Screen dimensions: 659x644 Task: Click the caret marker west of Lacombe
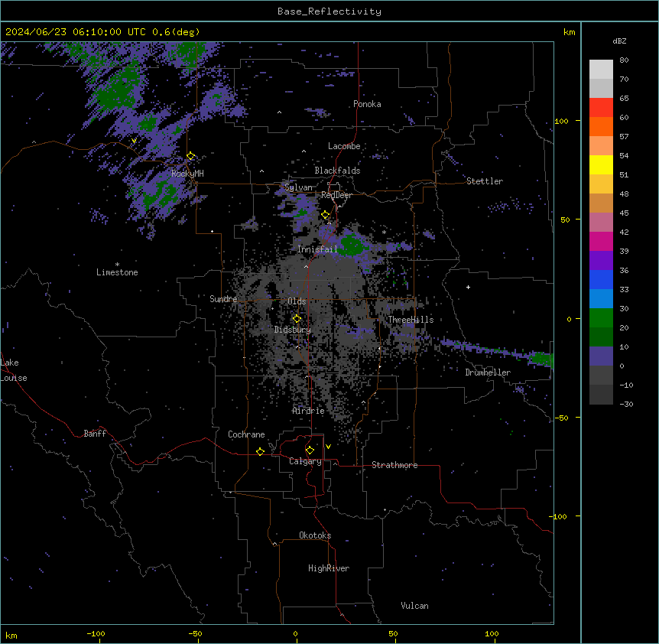point(304,151)
